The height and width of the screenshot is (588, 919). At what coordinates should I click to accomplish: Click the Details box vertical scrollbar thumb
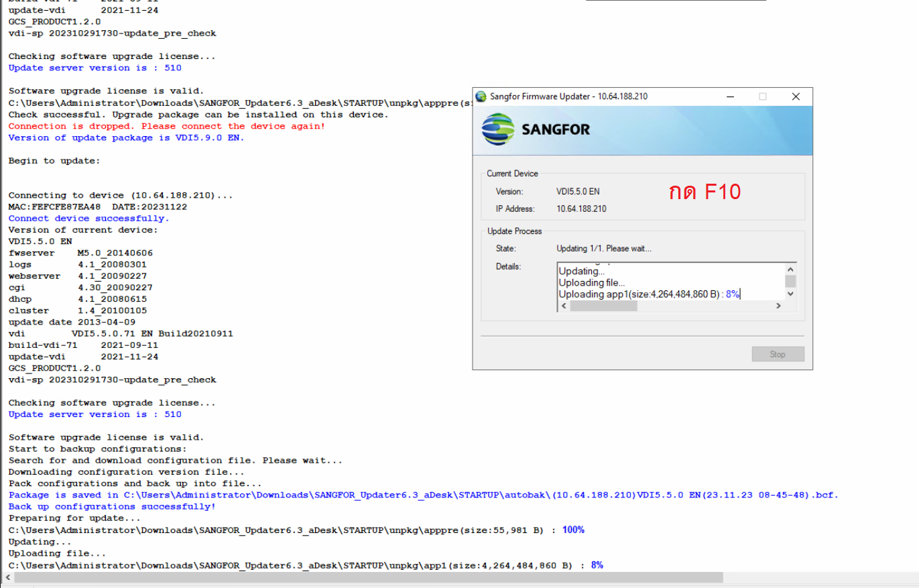pyautogui.click(x=790, y=282)
